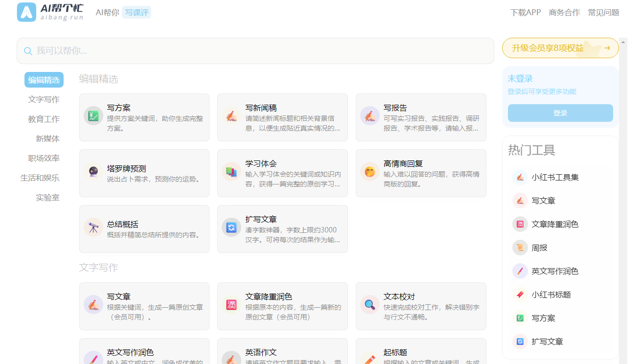Click 文章降重润色 icon in 热门工具
Viewport: 643px width, 364px height.
pos(520,224)
